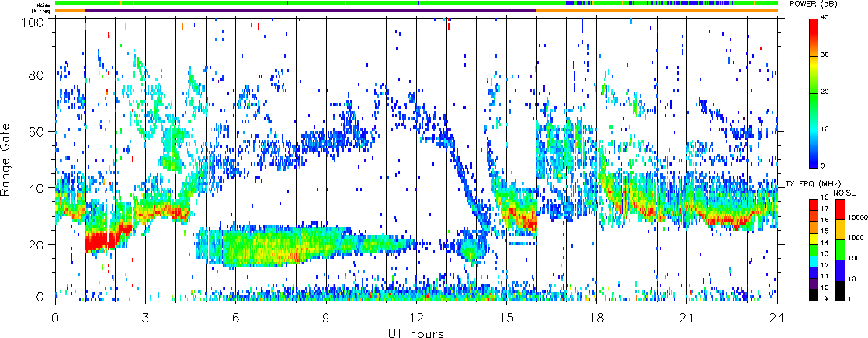Click the green Noise strip above the plot
Viewport: 868px width, 338px height.
point(416,3)
